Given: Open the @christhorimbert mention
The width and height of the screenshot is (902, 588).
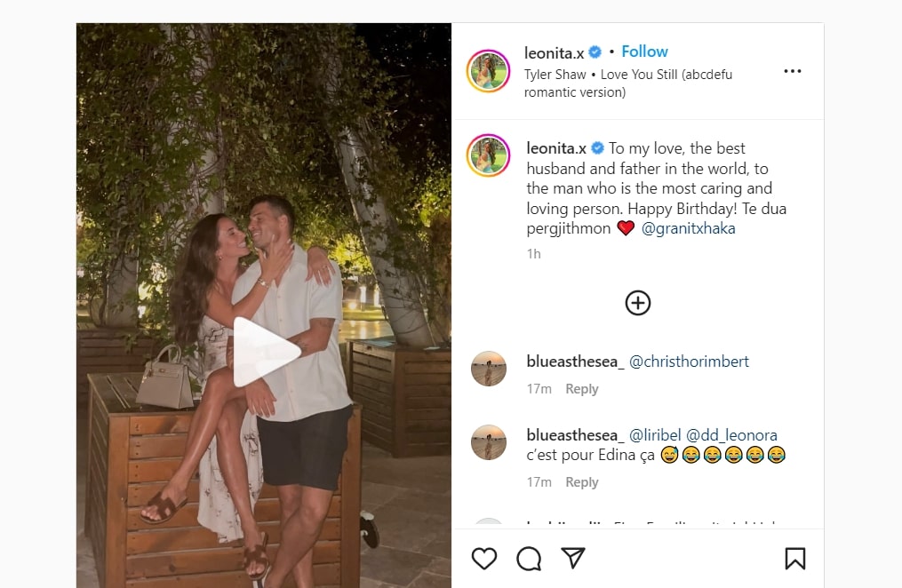Looking at the screenshot, I should pyautogui.click(x=689, y=362).
